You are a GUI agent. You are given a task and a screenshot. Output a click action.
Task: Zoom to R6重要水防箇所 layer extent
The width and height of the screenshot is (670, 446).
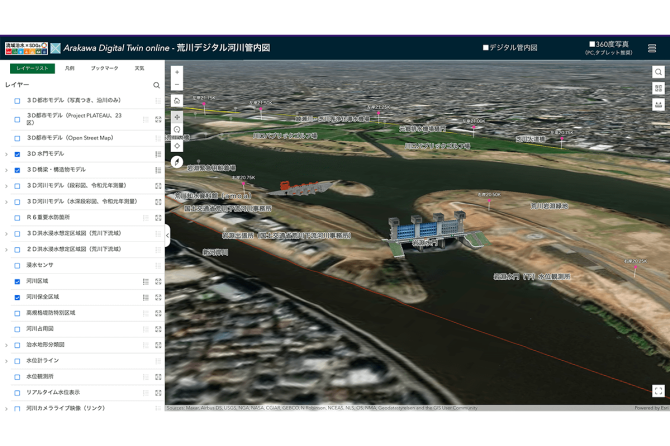click(x=158, y=218)
